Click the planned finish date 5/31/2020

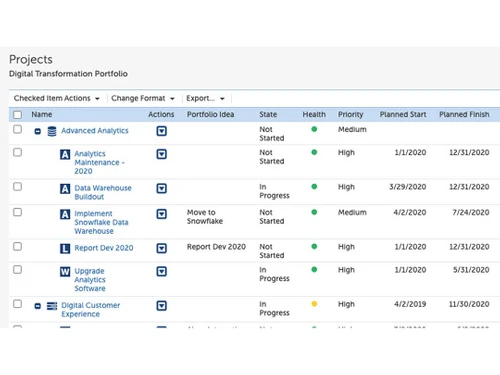point(471,270)
